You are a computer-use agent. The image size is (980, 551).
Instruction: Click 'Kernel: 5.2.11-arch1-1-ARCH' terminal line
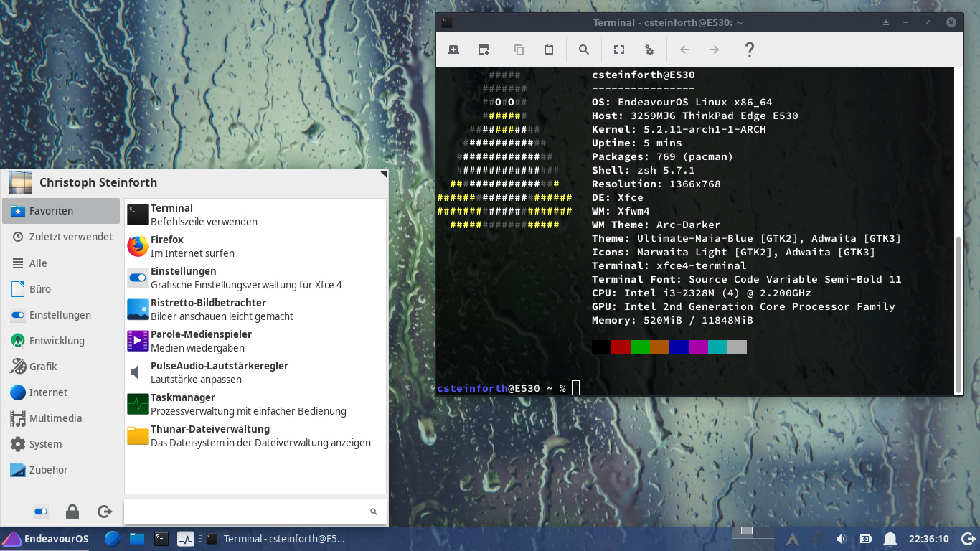coord(679,129)
